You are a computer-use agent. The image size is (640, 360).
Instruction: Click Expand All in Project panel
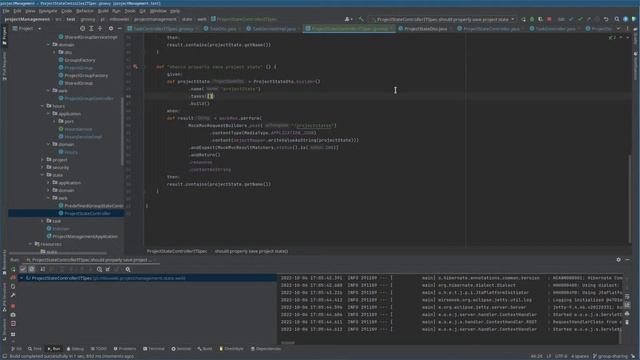click(91, 29)
